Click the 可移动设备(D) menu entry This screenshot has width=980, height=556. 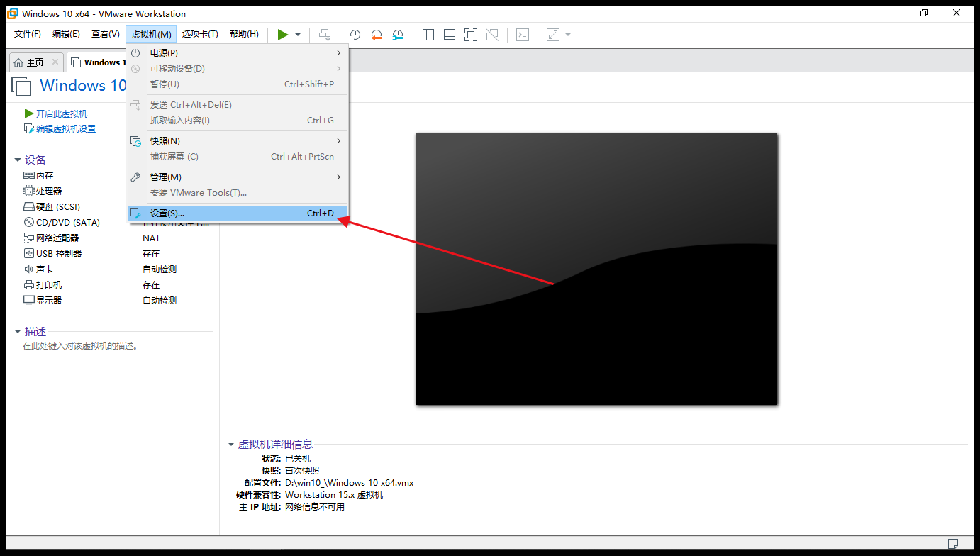tap(238, 69)
